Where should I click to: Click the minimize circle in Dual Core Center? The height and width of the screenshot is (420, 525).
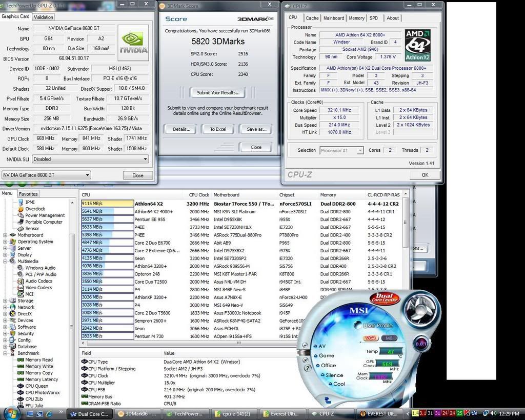pyautogui.click(x=305, y=345)
